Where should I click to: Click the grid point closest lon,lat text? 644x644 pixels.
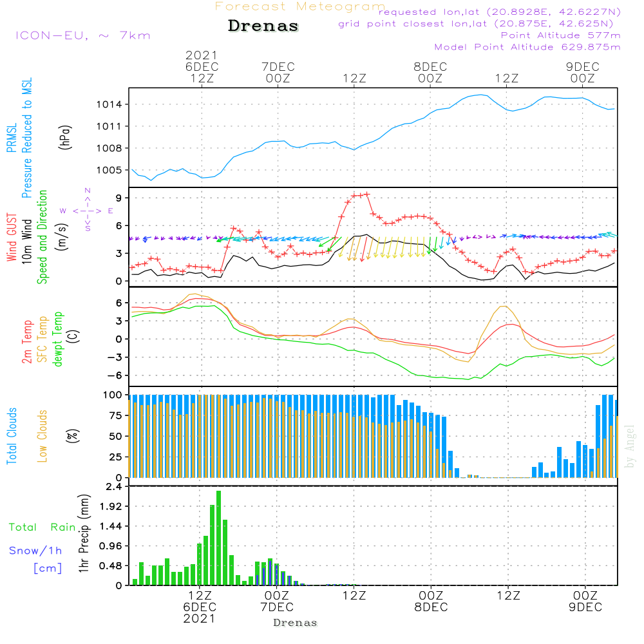[479, 24]
